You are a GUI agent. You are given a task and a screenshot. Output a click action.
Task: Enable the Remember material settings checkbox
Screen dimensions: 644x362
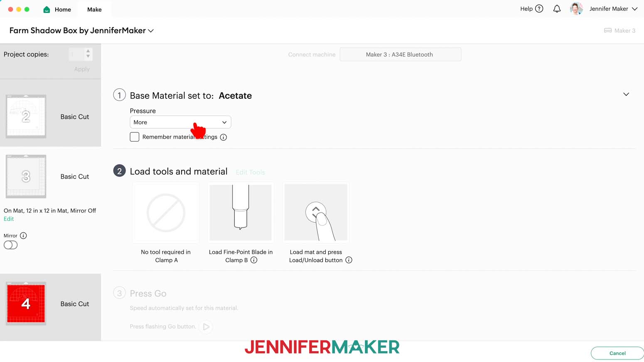click(x=135, y=137)
